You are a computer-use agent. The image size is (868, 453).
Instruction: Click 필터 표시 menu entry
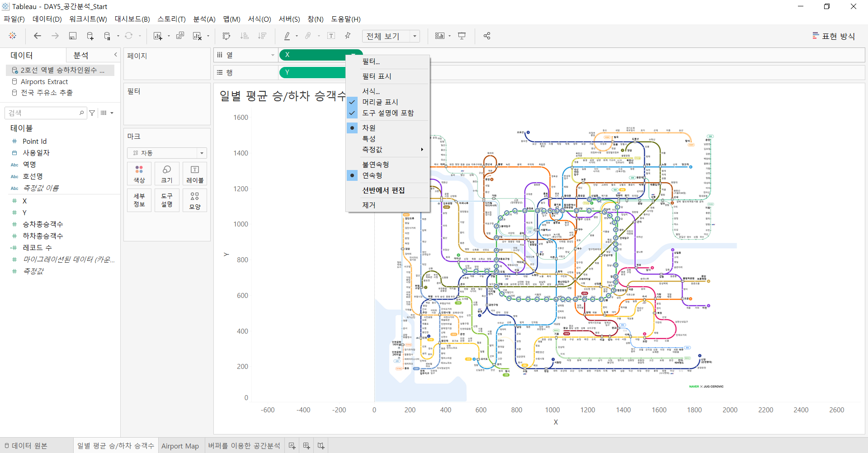tap(387, 76)
